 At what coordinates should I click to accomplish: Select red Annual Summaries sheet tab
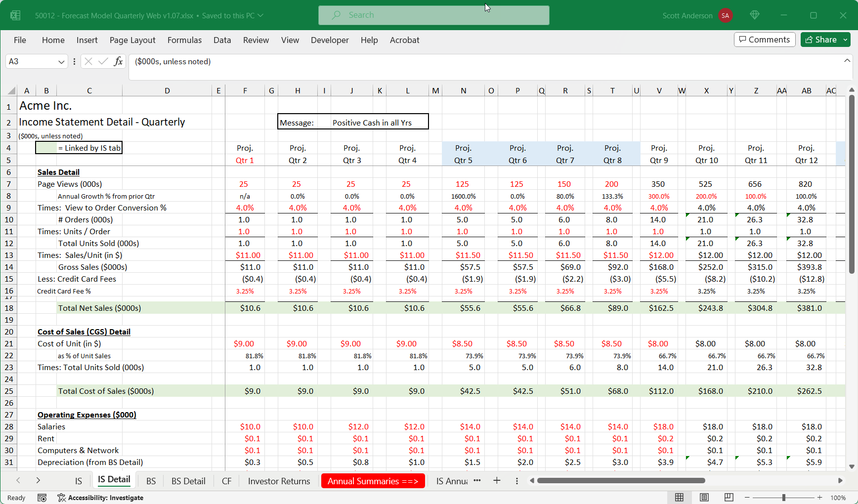373,481
